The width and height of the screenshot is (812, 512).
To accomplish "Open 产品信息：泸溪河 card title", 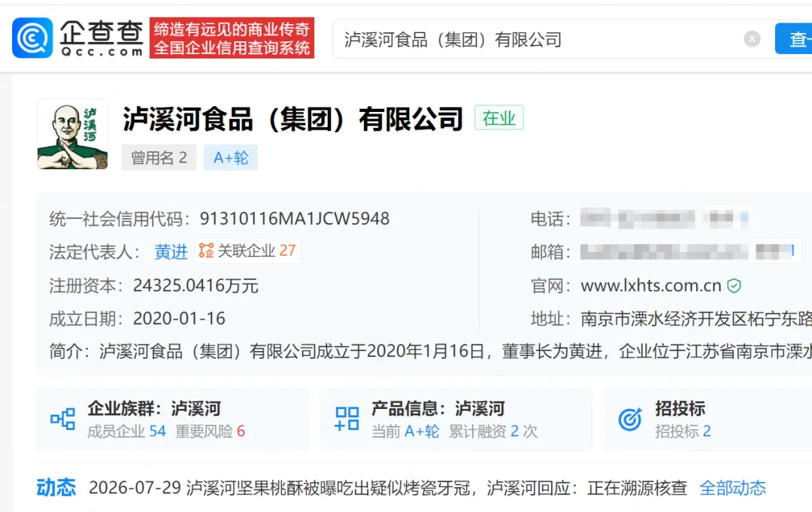I will coord(438,408).
